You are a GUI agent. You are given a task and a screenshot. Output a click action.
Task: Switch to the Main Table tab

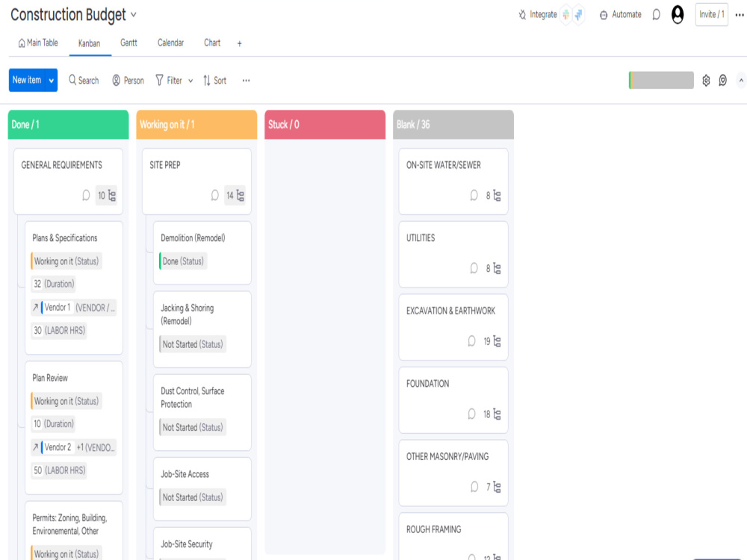[38, 43]
